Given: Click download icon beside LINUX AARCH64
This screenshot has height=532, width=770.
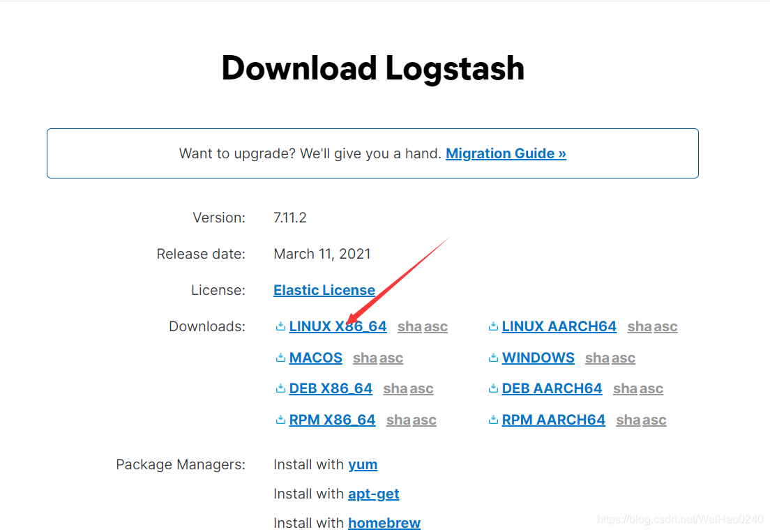Looking at the screenshot, I should pyautogui.click(x=493, y=326).
